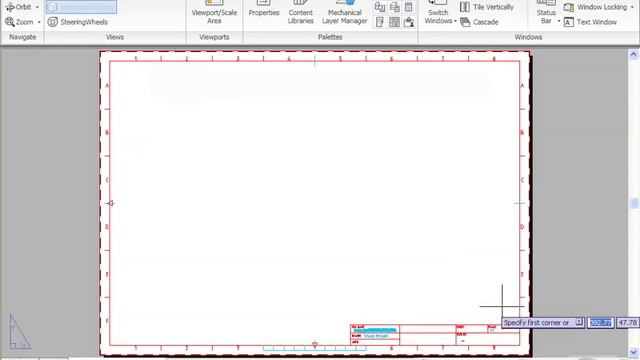Viewport: 640px width, 360px height.
Task: Open the Orbit tool dropdown arrow
Action: pyautogui.click(x=37, y=7)
